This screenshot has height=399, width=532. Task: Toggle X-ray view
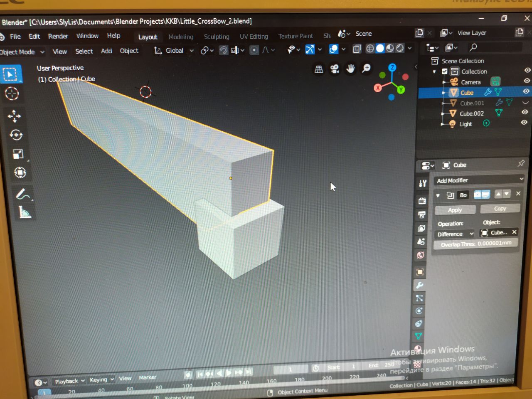357,49
